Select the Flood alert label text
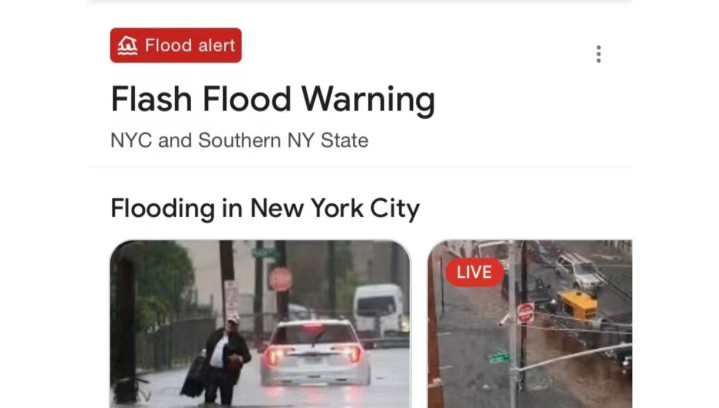The height and width of the screenshot is (408, 719). (190, 45)
